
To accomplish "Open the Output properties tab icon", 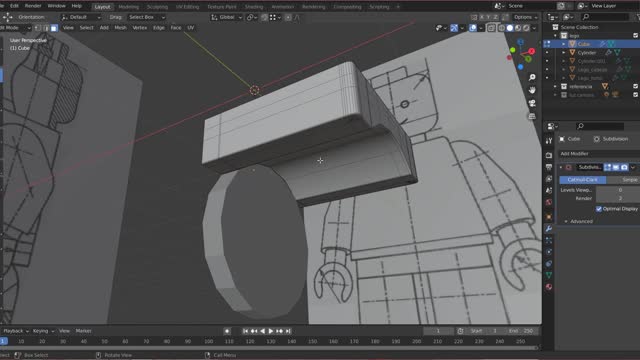I will coord(549,167).
